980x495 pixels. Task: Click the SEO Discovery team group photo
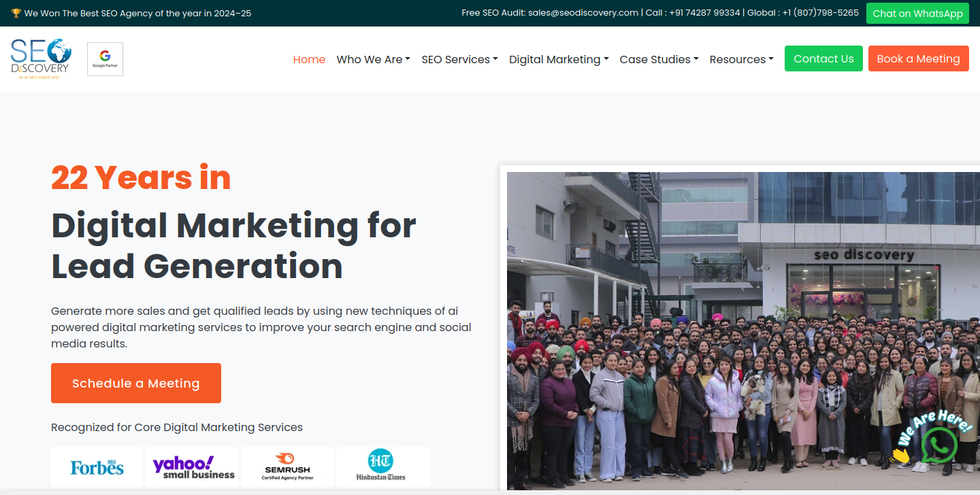tap(715, 326)
